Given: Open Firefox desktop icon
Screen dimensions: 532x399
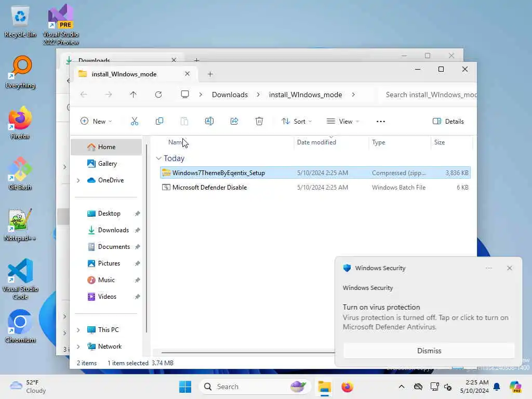Looking at the screenshot, I should tap(20, 123).
